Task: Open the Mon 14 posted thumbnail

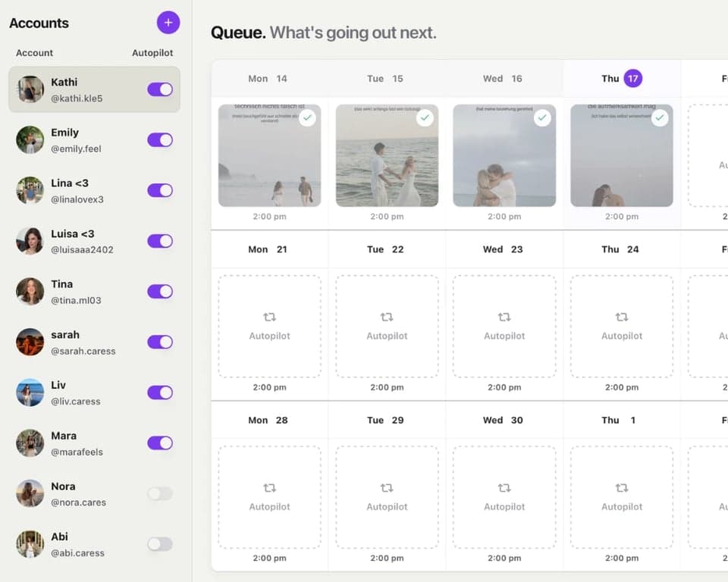Action: [x=269, y=155]
